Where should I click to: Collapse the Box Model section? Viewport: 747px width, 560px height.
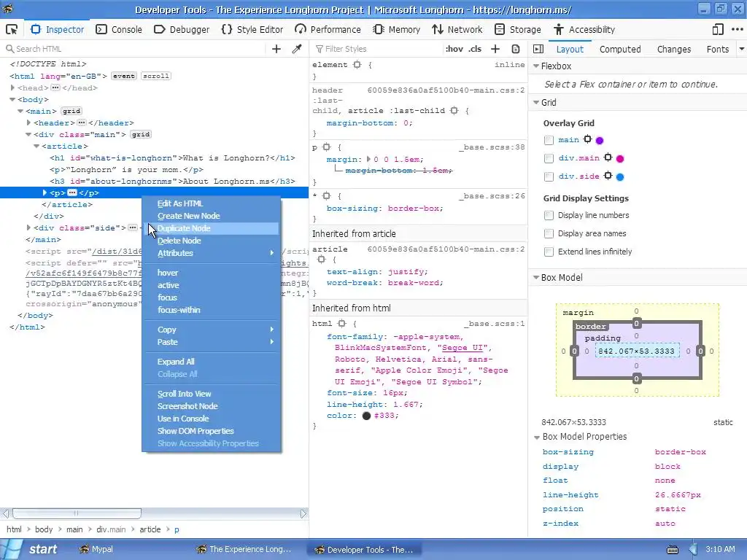(536, 277)
